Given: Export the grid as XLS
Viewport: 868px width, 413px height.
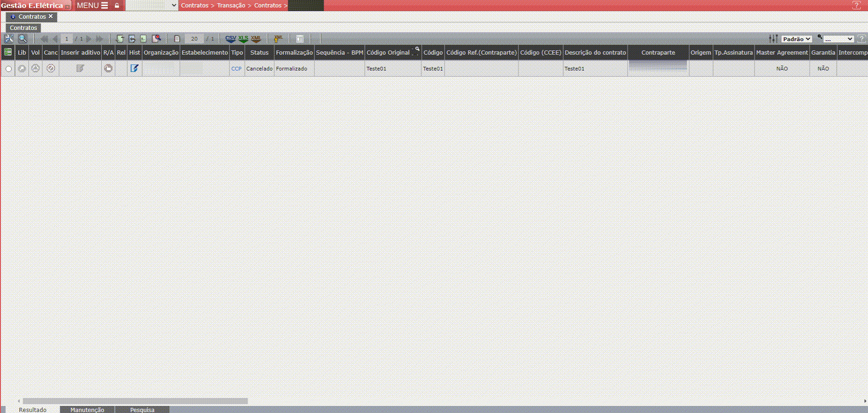Looking at the screenshot, I should point(243,39).
